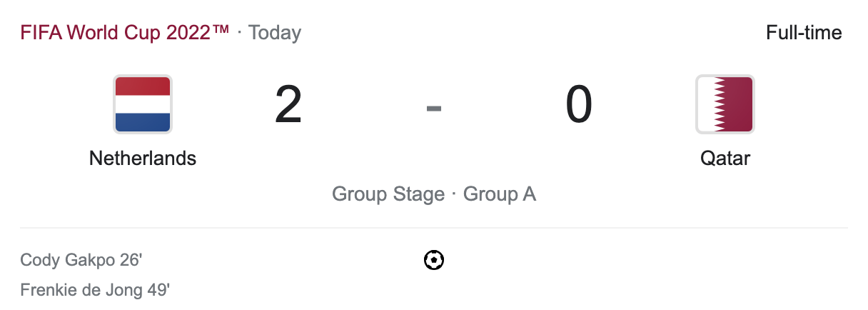
Task: Click the dash between the scores
Action: pos(434,108)
